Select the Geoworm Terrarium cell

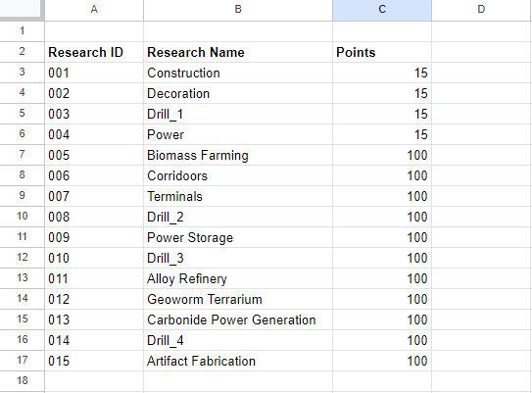[238, 299]
